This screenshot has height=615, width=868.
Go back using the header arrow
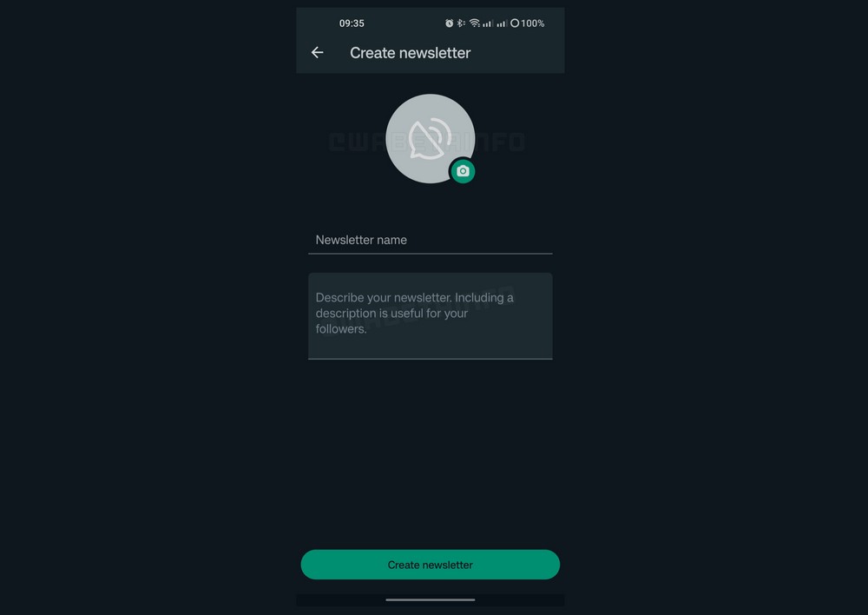click(317, 53)
